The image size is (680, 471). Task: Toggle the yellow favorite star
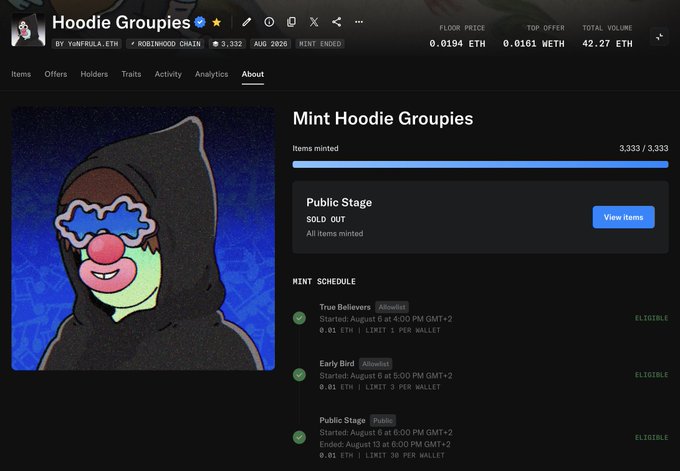coord(216,22)
